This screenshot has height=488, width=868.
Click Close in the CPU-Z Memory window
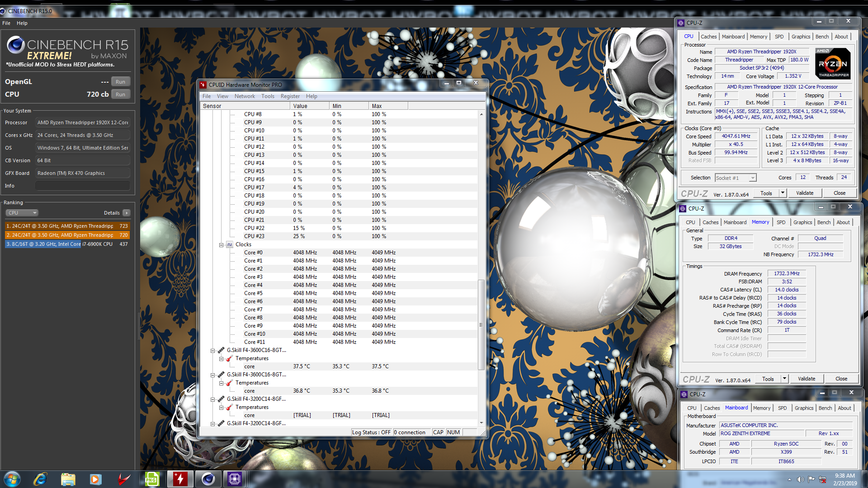click(x=841, y=379)
